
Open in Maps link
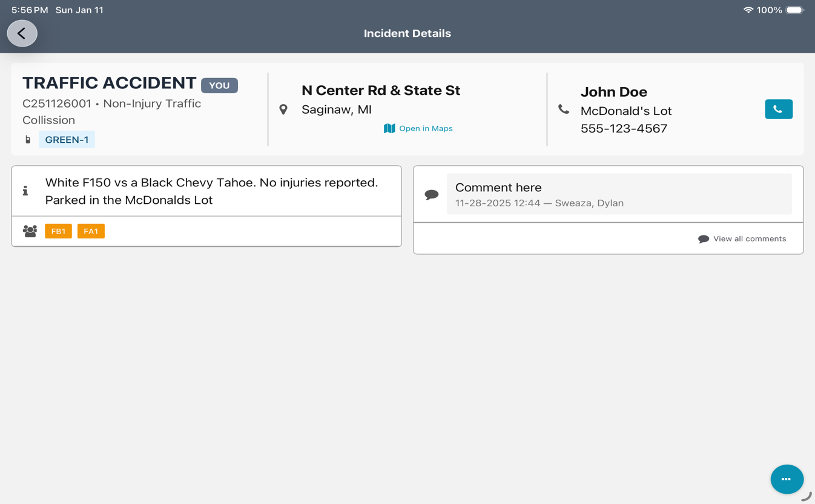pos(426,128)
